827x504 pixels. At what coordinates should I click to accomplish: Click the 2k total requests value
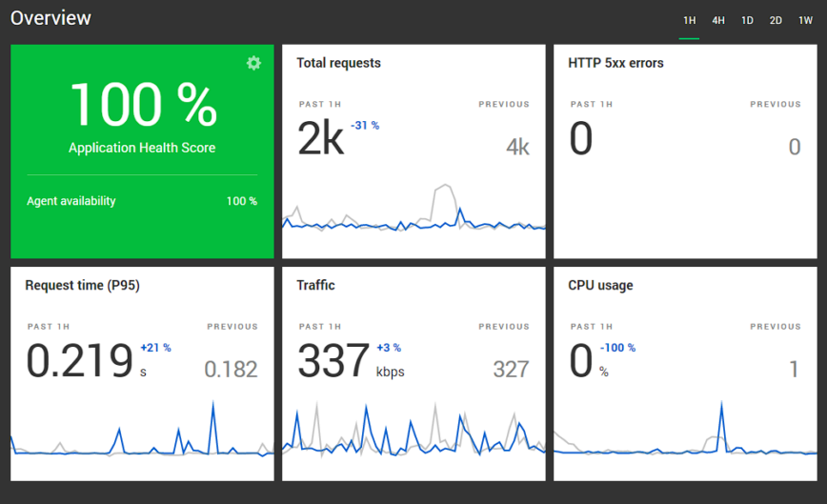click(x=321, y=138)
